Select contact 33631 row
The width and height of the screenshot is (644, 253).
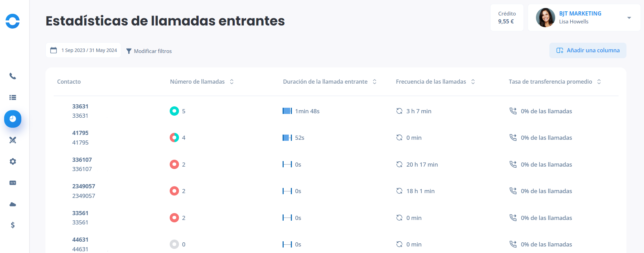tap(336, 111)
